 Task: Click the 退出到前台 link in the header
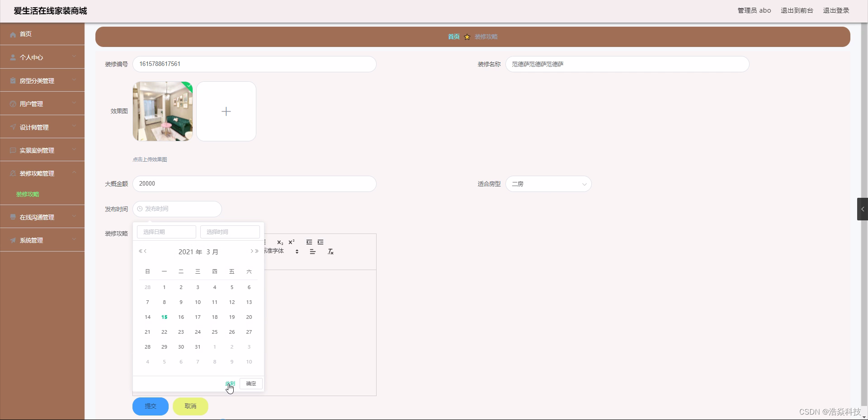click(797, 10)
